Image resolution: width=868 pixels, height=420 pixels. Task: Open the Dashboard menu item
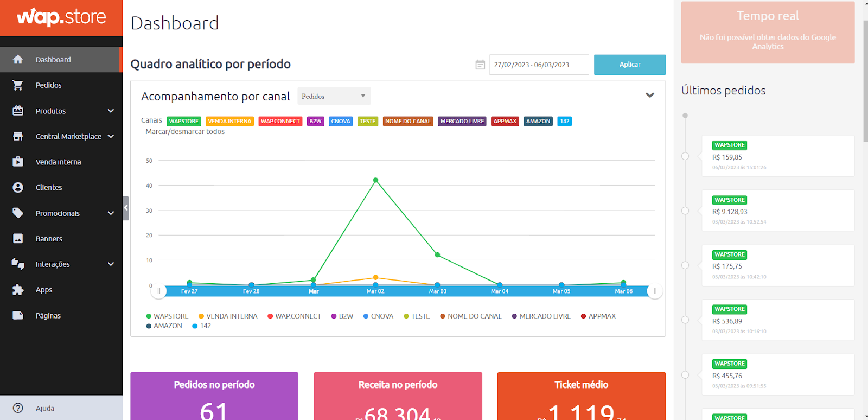61,60
